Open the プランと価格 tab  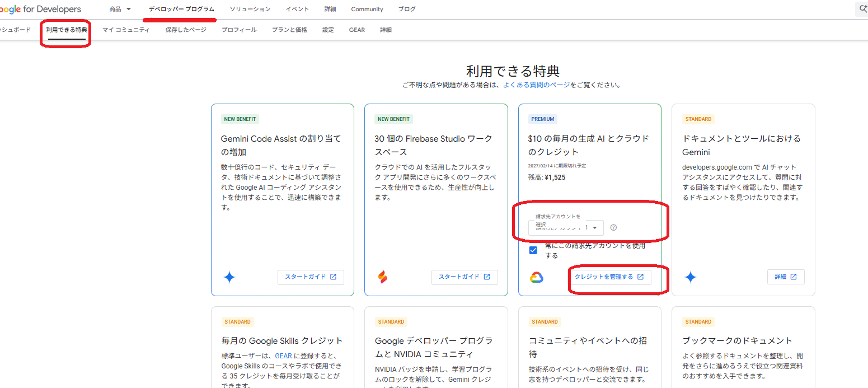(289, 30)
